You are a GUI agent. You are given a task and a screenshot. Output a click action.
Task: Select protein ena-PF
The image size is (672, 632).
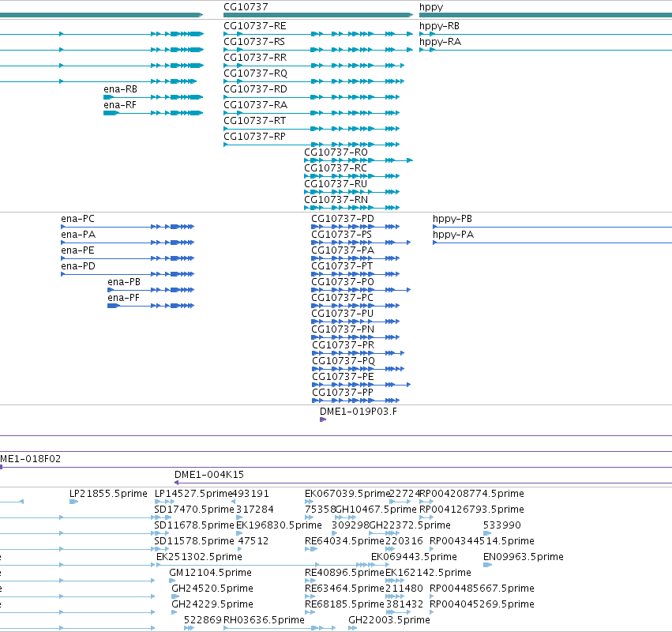click(x=123, y=298)
